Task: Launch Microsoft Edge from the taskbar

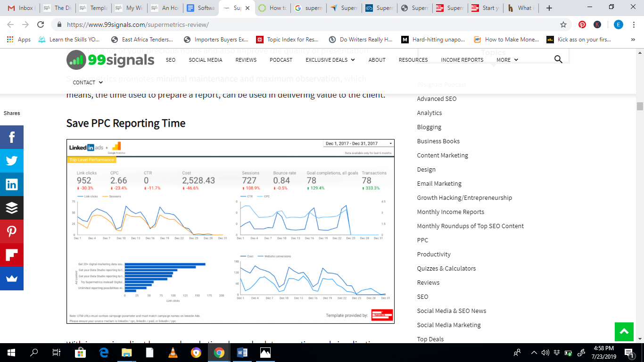Action: pyautogui.click(x=104, y=353)
